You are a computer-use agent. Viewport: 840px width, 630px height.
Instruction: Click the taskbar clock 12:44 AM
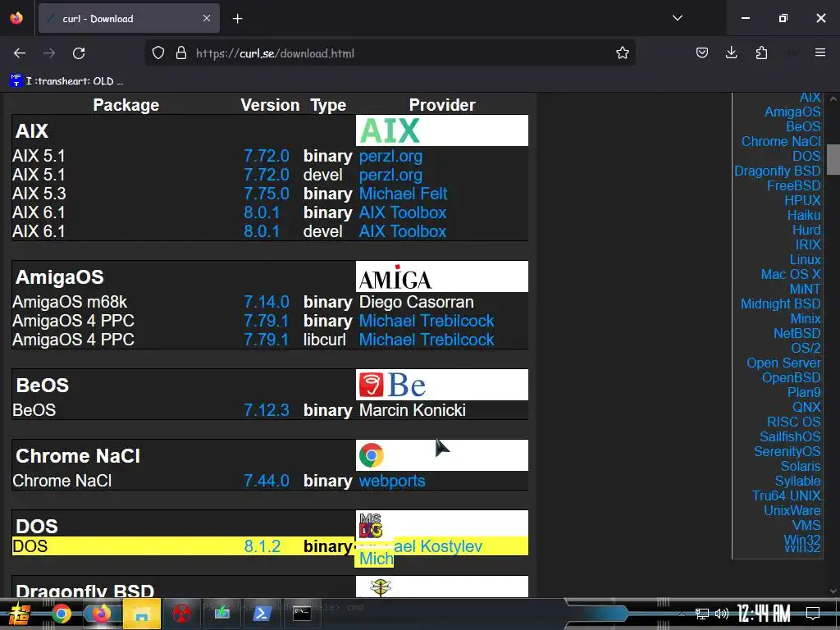(x=764, y=614)
